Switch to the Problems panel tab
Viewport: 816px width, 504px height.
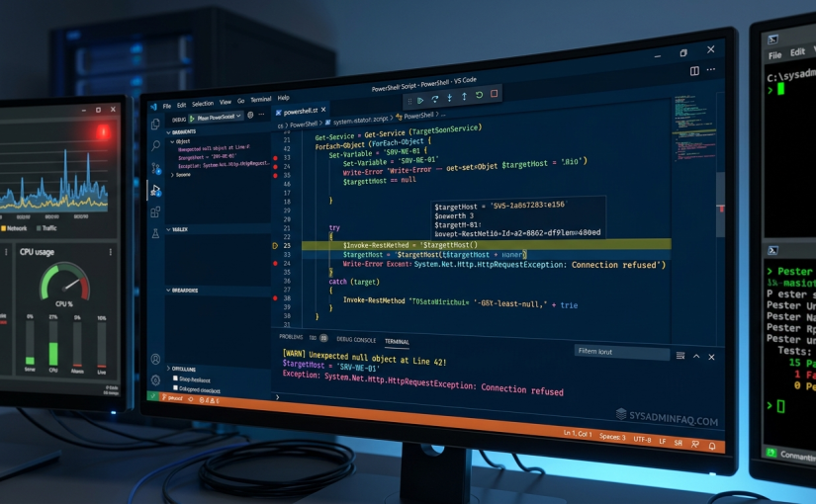(291, 337)
